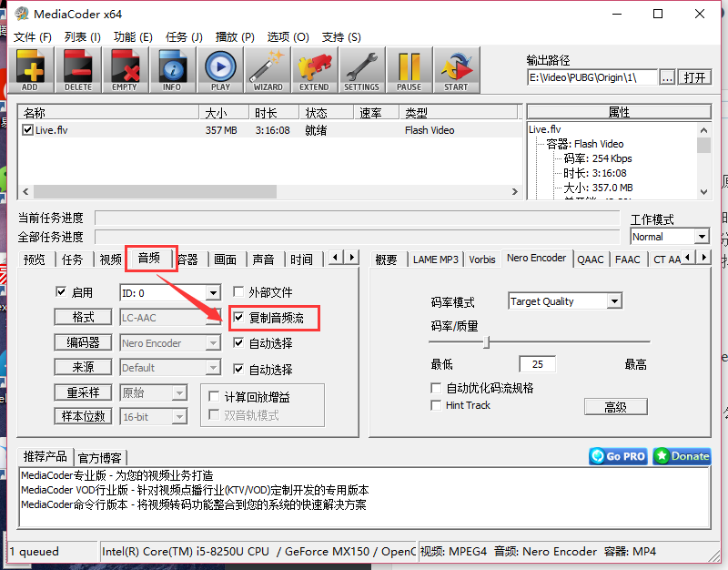Open the ID: 0 audio track dropdown
Image resolution: width=728 pixels, height=570 pixels.
coord(213,293)
